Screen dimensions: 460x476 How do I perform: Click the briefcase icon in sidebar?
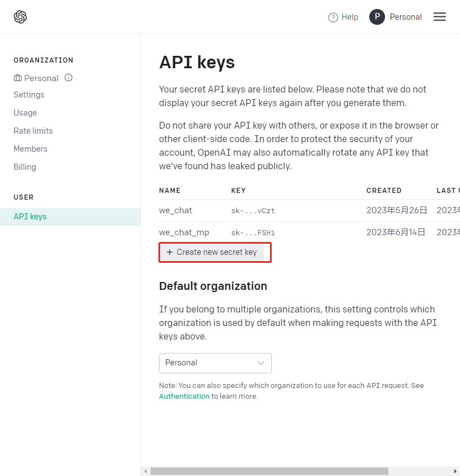(18, 78)
